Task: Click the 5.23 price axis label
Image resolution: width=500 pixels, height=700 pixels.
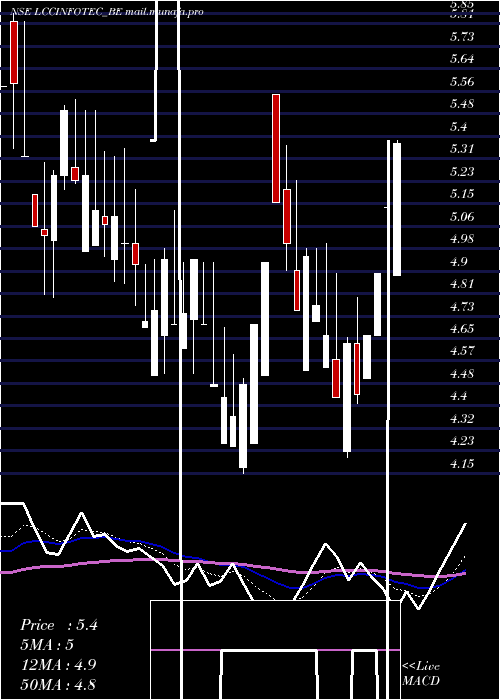Action: (x=462, y=172)
